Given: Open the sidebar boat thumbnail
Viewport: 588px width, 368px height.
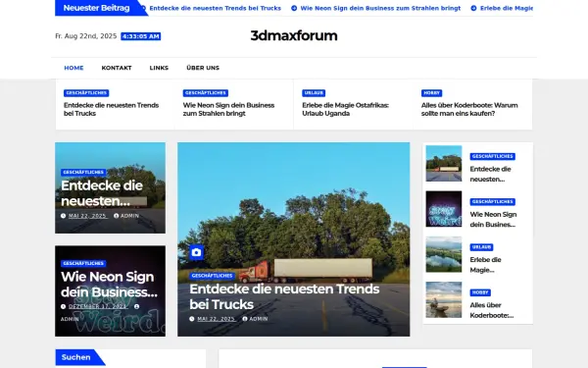Looking at the screenshot, I should 444,299.
